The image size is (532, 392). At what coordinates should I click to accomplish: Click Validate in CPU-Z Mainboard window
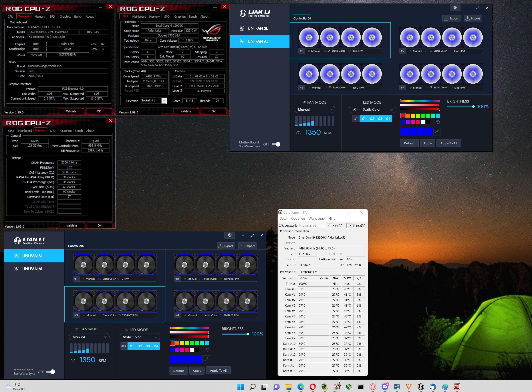71,111
